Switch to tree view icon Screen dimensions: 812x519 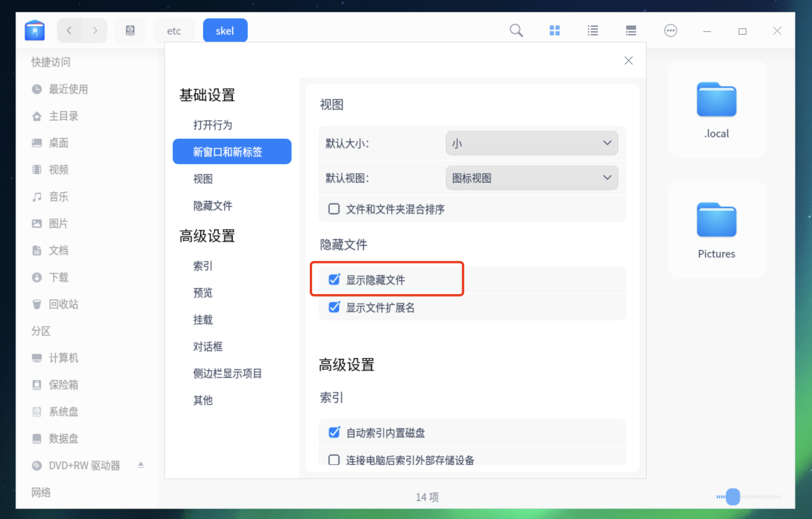click(631, 30)
